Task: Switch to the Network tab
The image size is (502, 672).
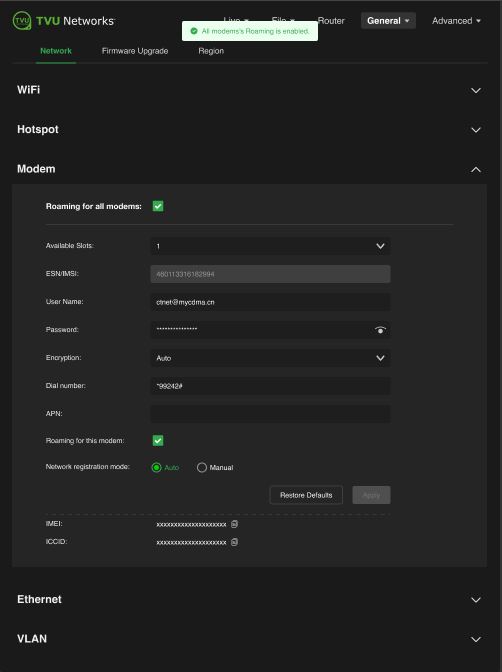Action: click(x=56, y=51)
